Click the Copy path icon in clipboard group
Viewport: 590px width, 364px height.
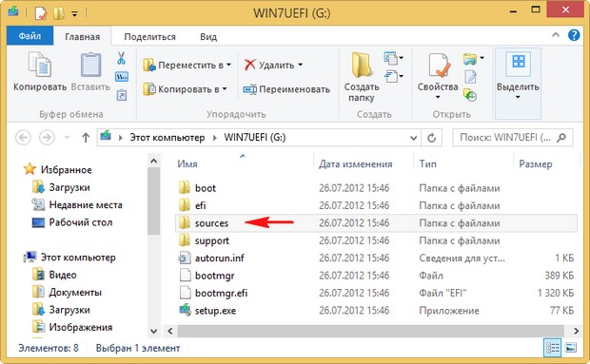(122, 77)
